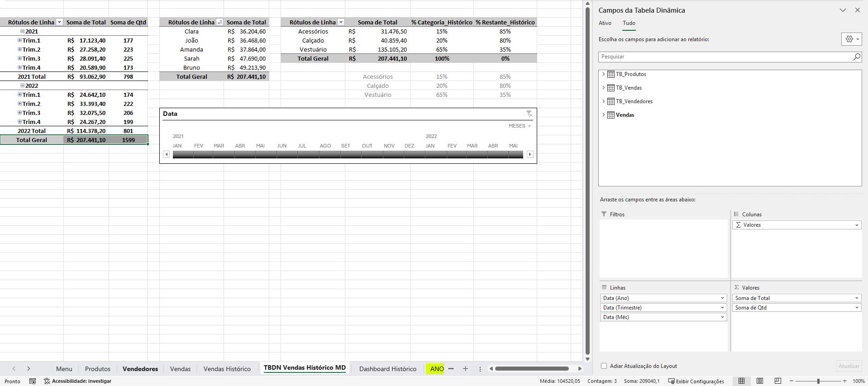Click the Atualizar button
The image size is (868, 386).
pyautogui.click(x=849, y=366)
